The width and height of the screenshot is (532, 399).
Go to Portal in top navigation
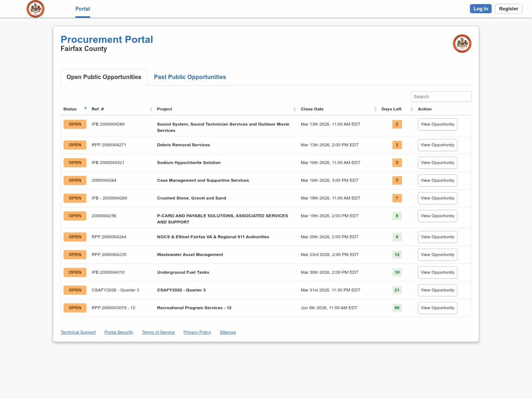tap(82, 9)
